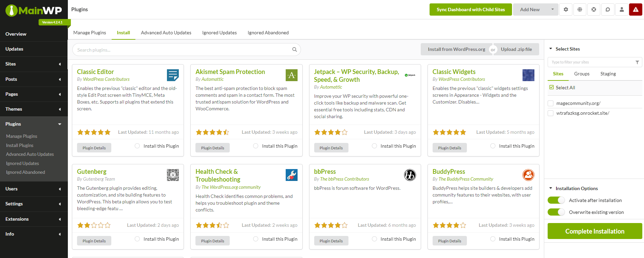Click the bbPress plugin logo
This screenshot has width=644, height=258.
click(410, 175)
